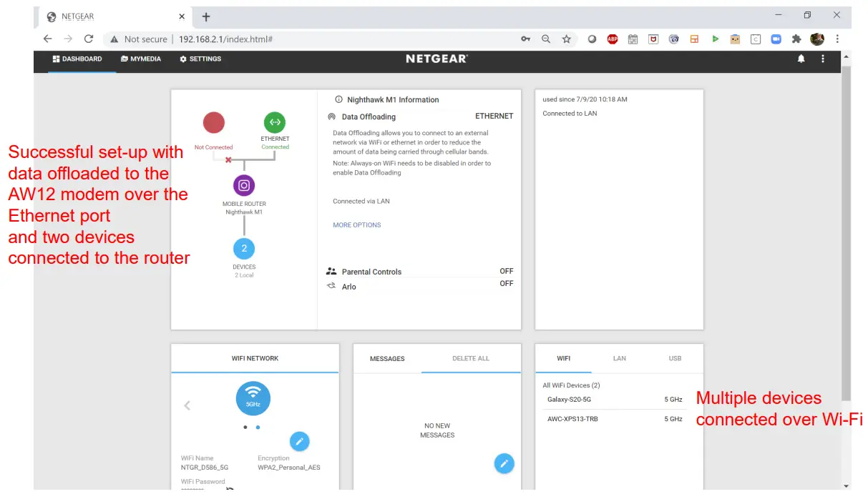Click the green Ethernet connection icon
The width and height of the screenshot is (868, 494).
coord(275,122)
